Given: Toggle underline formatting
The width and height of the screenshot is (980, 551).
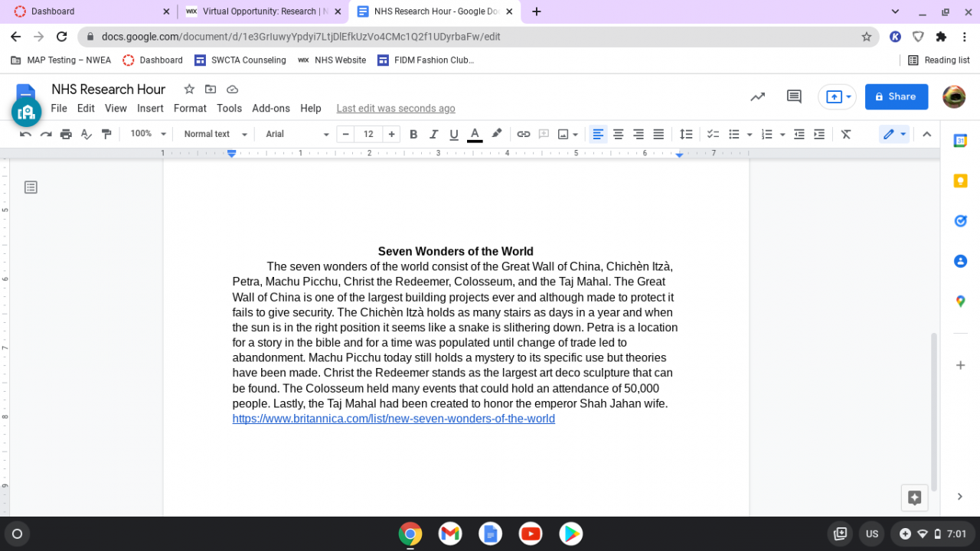Looking at the screenshot, I should [454, 134].
